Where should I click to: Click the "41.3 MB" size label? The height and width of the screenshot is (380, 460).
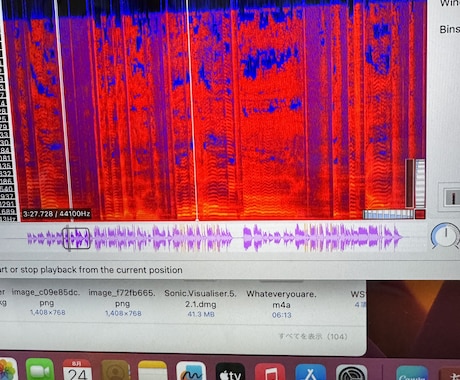[201, 314]
